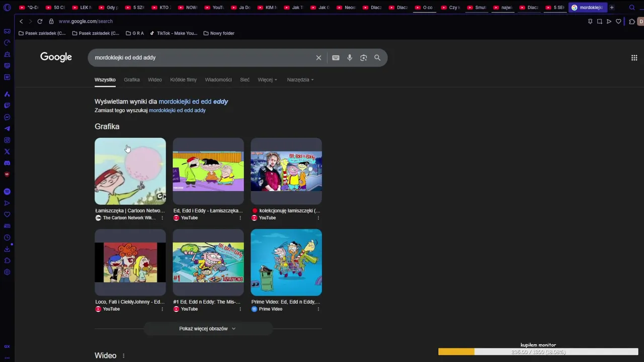Viewport: 644px width, 362px height.
Task: Click the pin icon in the address bar
Action: pos(590,21)
